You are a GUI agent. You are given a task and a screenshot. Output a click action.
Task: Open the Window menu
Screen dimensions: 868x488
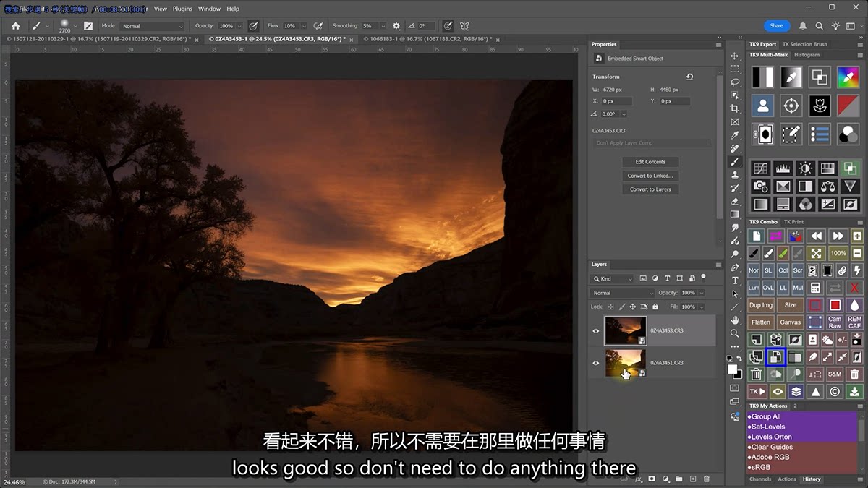pyautogui.click(x=209, y=9)
